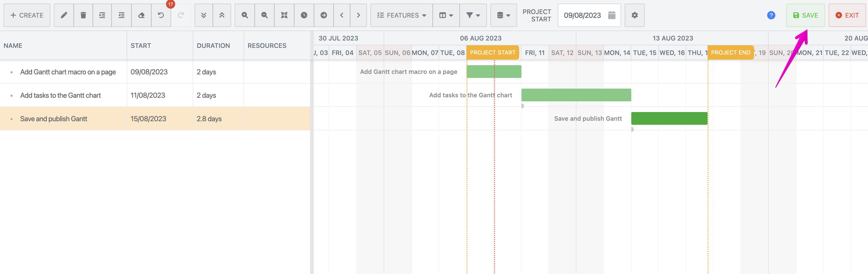Zoom in on the Gantt timeline
Screen dimensions: 868x274
tap(245, 15)
